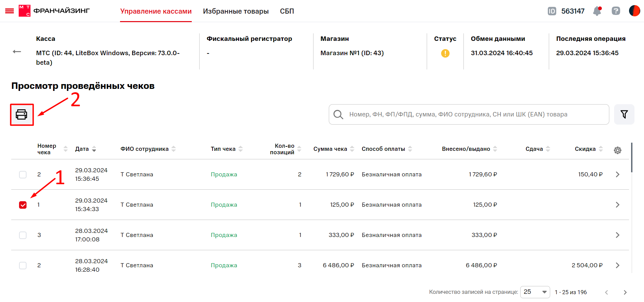Click account ID number 563147
The width and height of the screenshot is (644, 302).
pos(573,11)
